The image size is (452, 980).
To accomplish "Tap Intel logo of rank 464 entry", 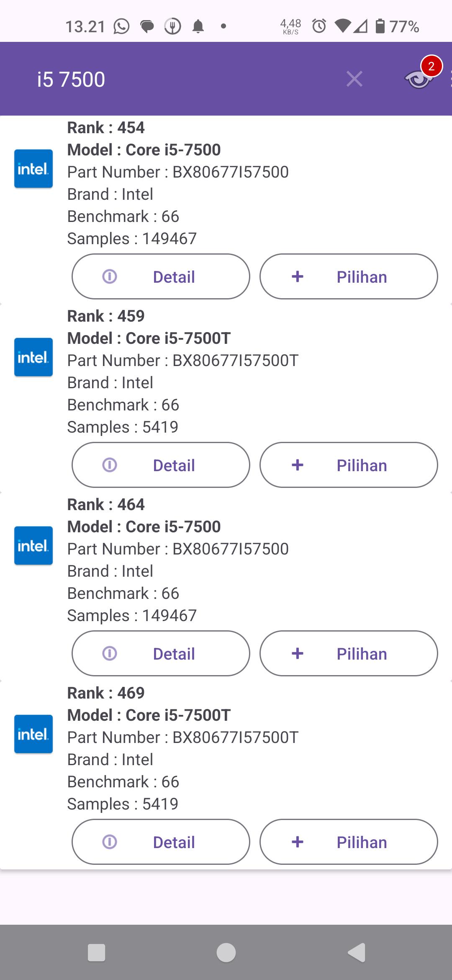I will 33,546.
